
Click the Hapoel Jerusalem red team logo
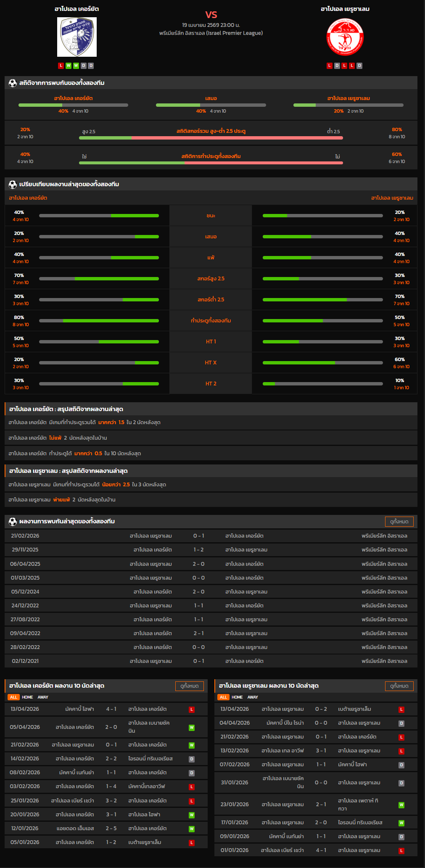coord(345,37)
